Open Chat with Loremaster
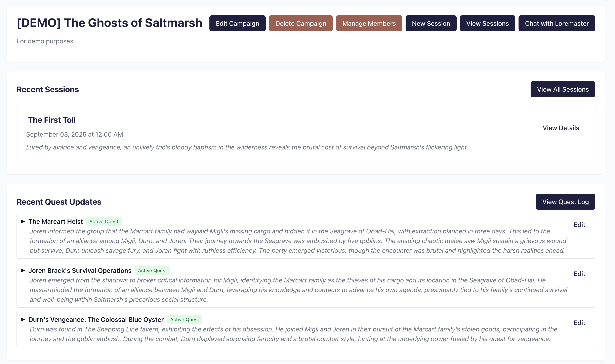 pyautogui.click(x=557, y=23)
